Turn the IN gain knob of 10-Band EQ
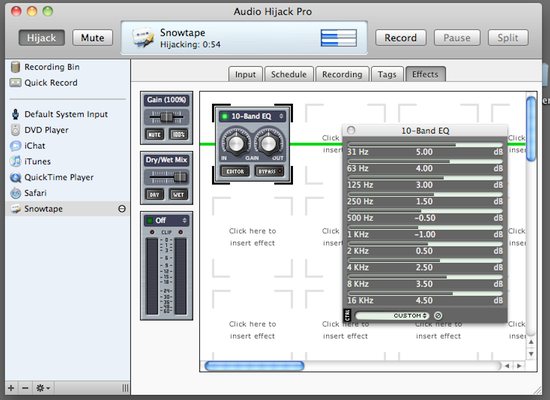550x400 pixels. click(236, 143)
